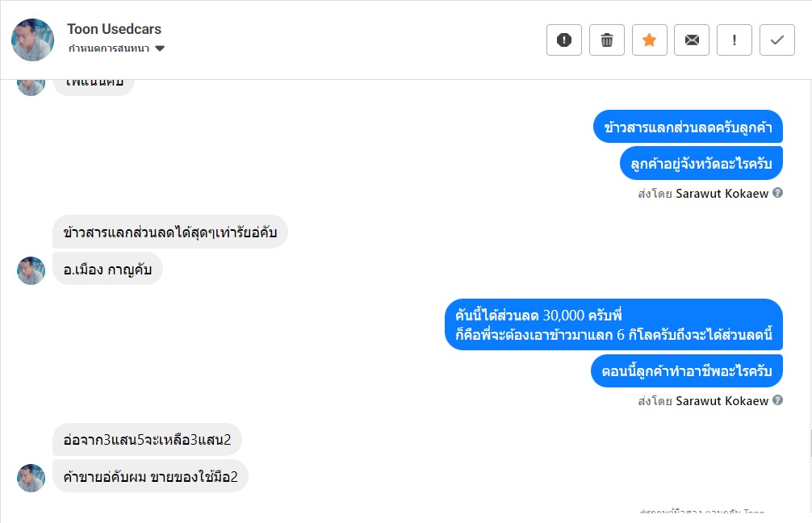Open the กำหนดการสนทนา menu label

(111, 48)
